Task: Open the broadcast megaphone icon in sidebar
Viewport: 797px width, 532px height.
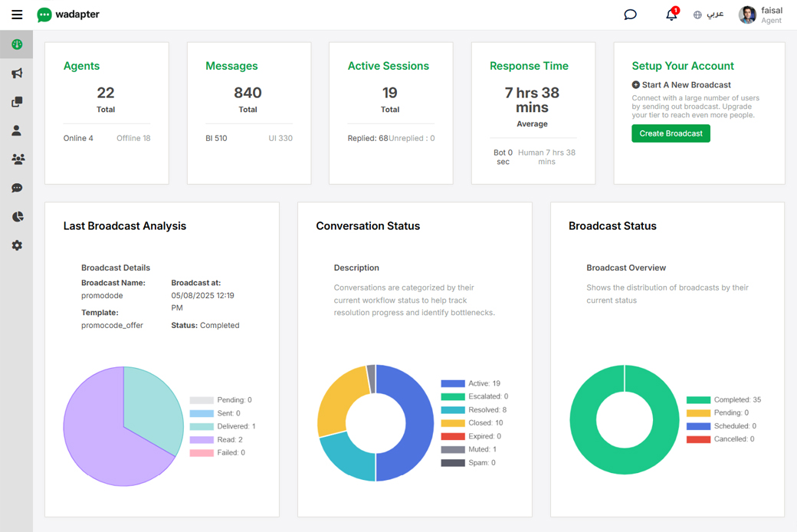Action: click(17, 74)
